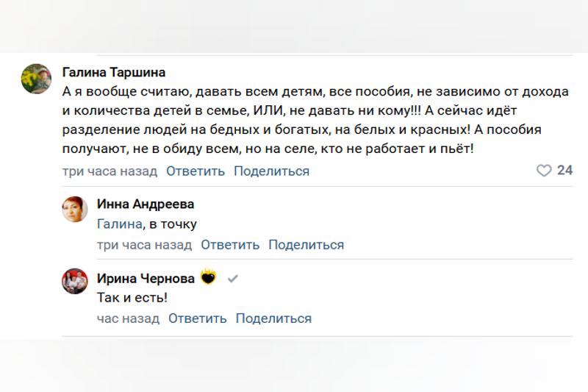Click the heart like icon on Галина's comment
The height and width of the screenshot is (392, 588).
coord(544,171)
